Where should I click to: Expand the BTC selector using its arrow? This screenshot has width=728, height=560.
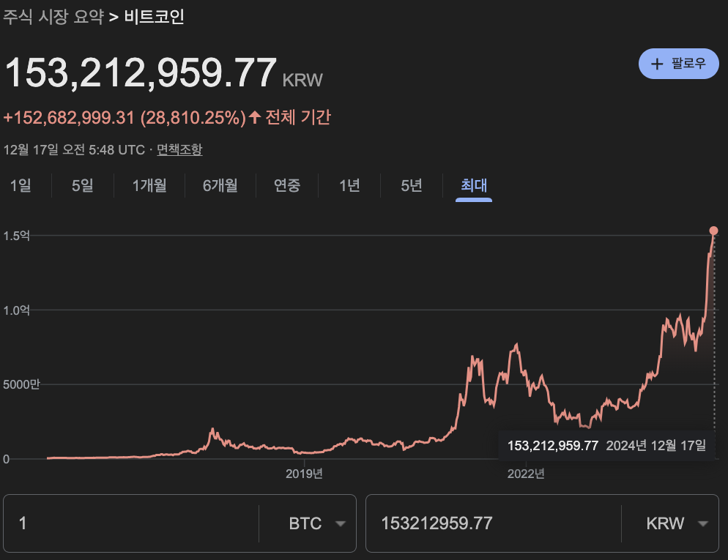pyautogui.click(x=341, y=523)
